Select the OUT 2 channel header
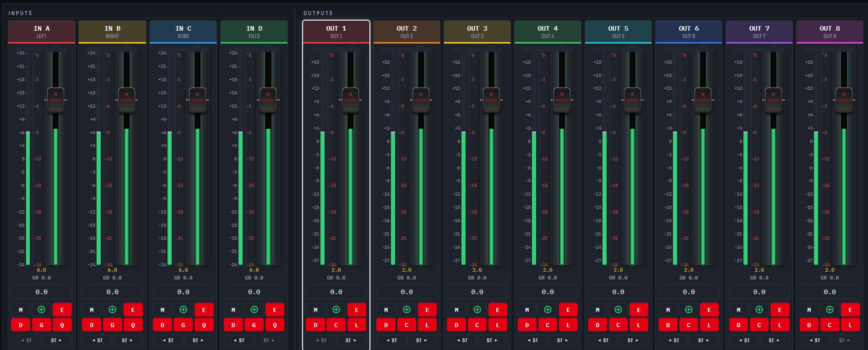This screenshot has height=350, width=868. (x=407, y=32)
